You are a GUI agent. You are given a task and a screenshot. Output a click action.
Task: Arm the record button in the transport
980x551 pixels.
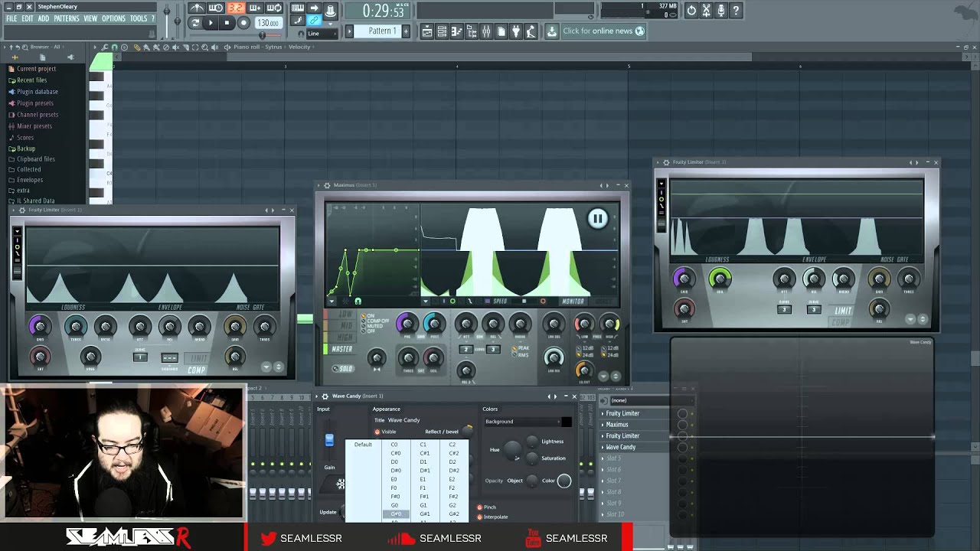pyautogui.click(x=243, y=24)
